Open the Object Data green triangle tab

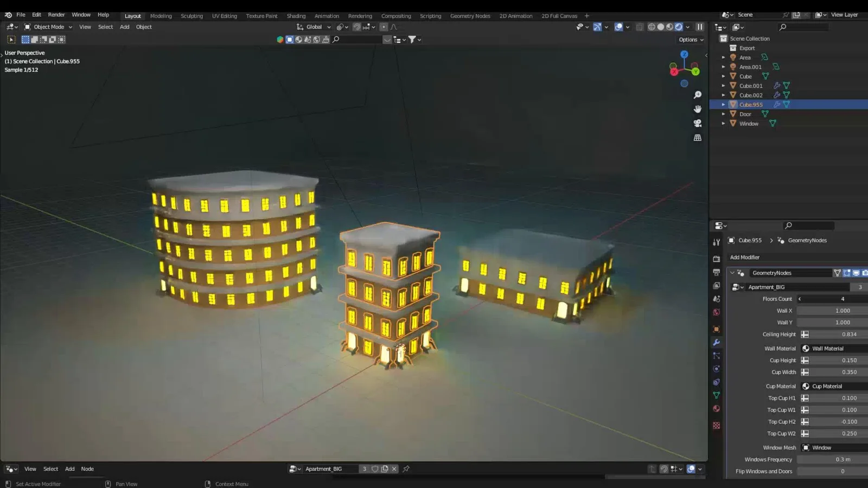click(x=717, y=395)
